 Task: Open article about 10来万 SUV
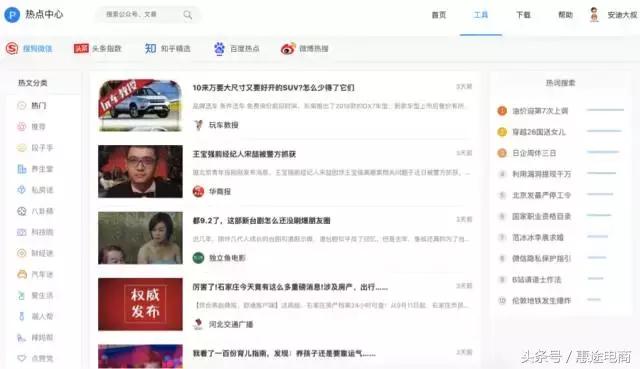click(273, 88)
